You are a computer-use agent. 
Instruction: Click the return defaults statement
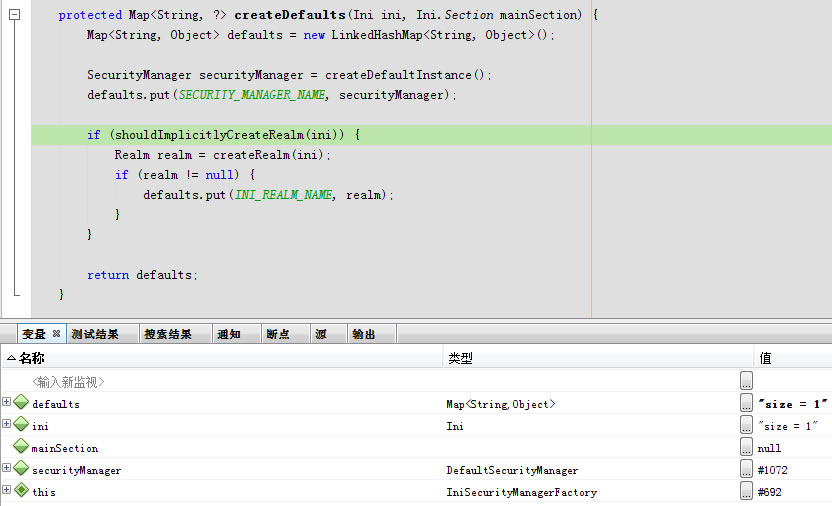point(142,275)
